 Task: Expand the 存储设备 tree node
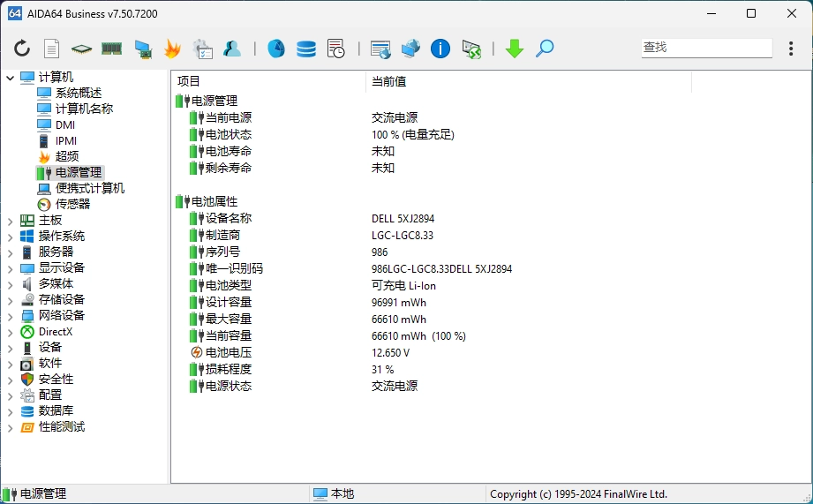(x=10, y=300)
